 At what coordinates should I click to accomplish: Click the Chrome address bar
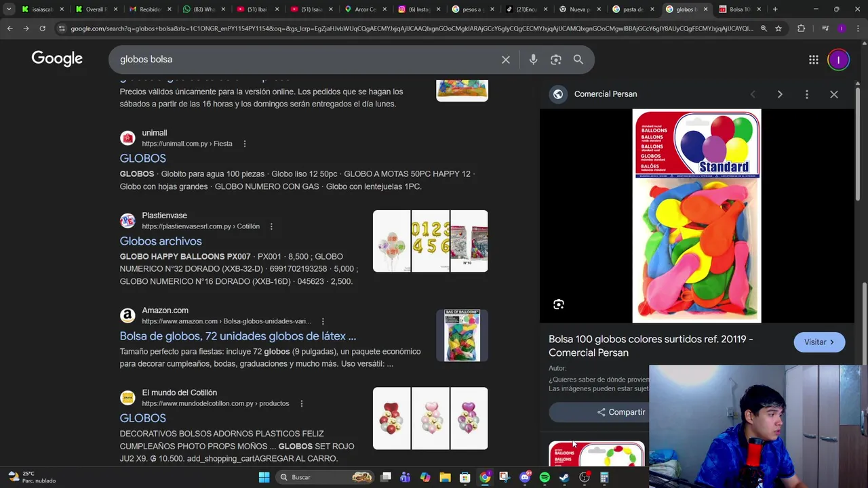412,28
